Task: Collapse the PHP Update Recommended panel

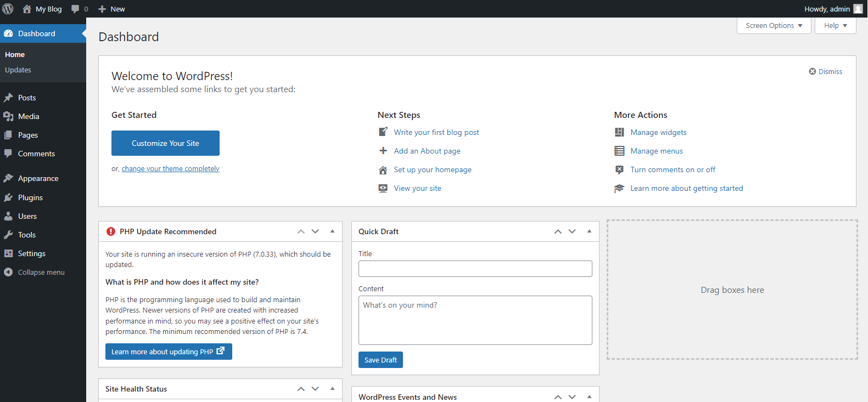Action: coord(332,231)
